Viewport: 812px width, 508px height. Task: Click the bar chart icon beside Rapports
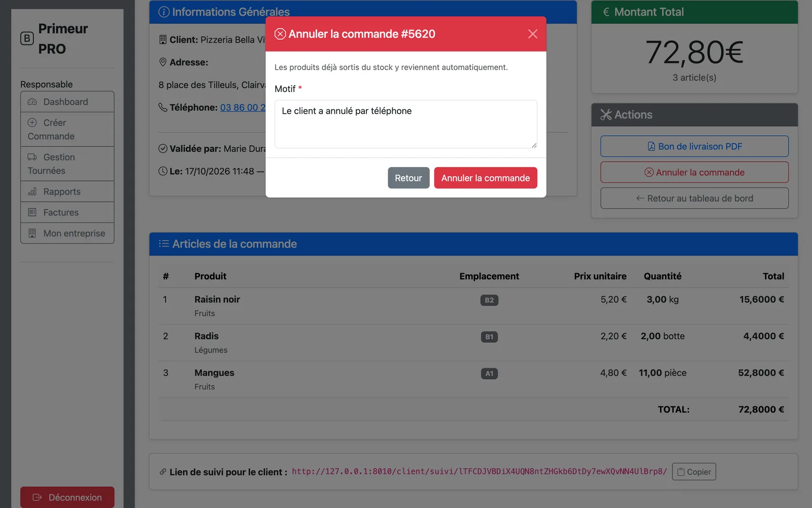point(32,192)
